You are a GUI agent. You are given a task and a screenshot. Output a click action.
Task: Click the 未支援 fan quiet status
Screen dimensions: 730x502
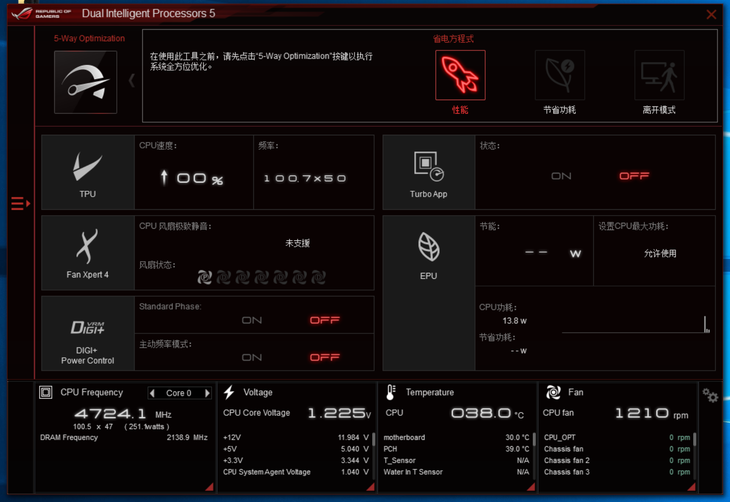[297, 243]
